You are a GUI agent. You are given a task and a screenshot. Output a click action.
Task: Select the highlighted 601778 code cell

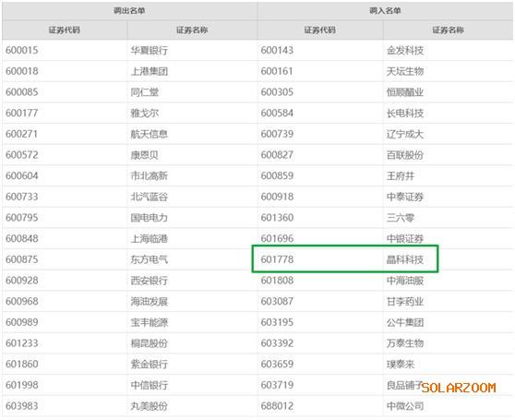coord(277,259)
